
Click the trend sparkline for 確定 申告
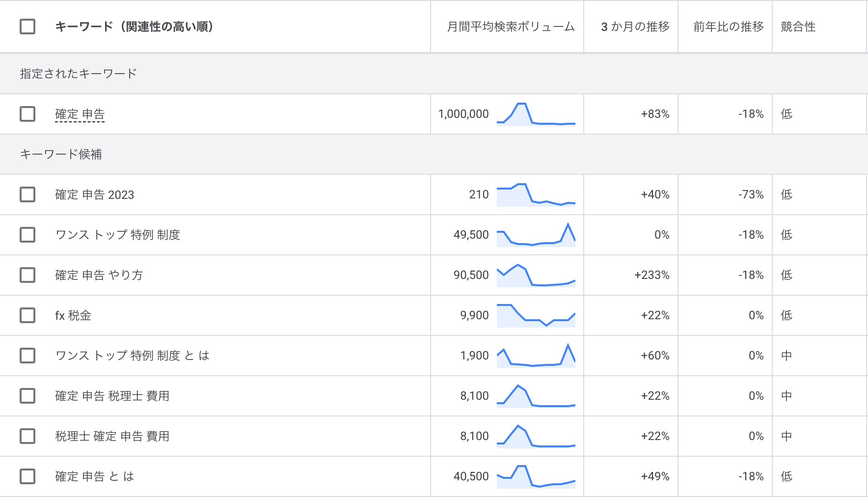tap(536, 114)
